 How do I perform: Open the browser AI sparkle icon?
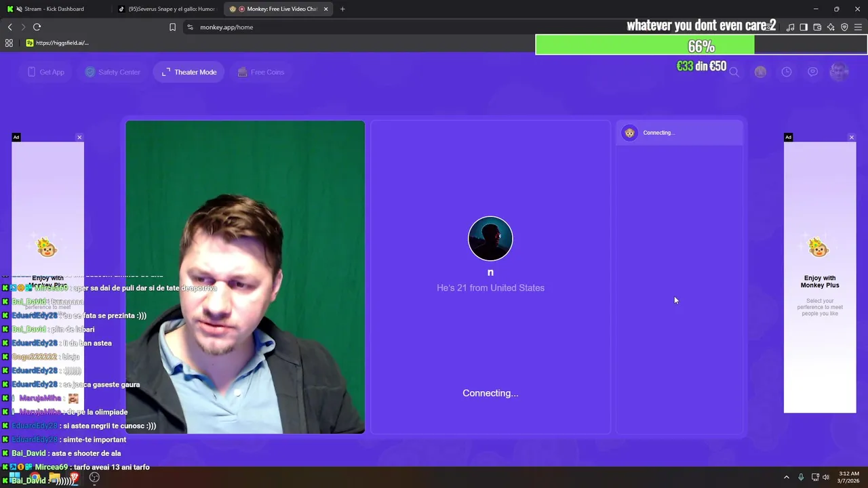click(831, 27)
